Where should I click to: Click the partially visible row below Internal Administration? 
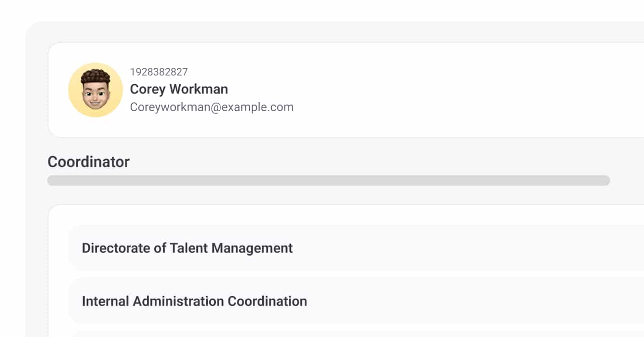click(x=337, y=334)
